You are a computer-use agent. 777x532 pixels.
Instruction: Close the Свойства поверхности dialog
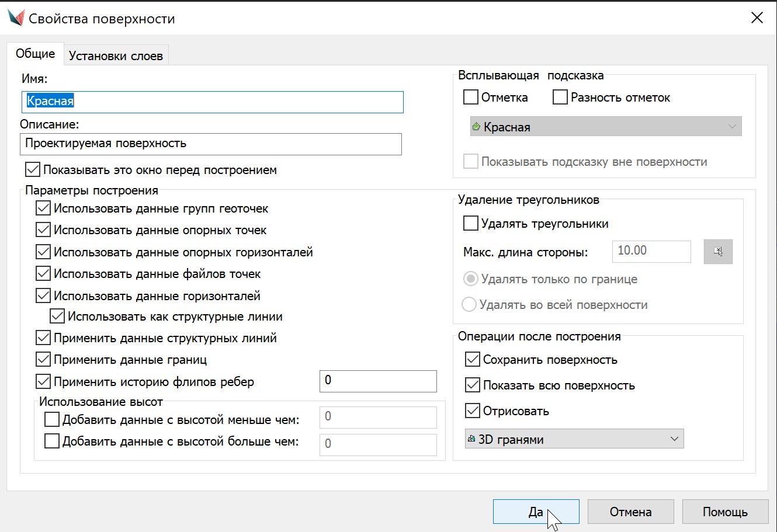pos(757,18)
